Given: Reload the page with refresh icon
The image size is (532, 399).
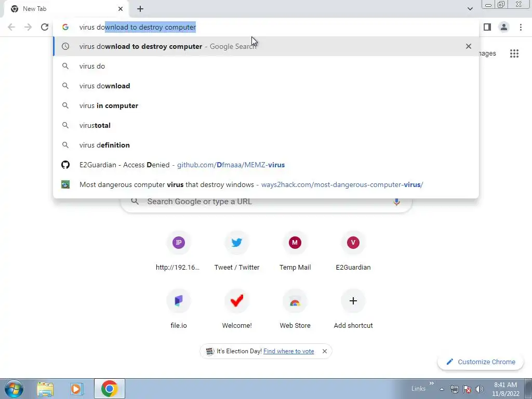Looking at the screenshot, I should point(45,27).
